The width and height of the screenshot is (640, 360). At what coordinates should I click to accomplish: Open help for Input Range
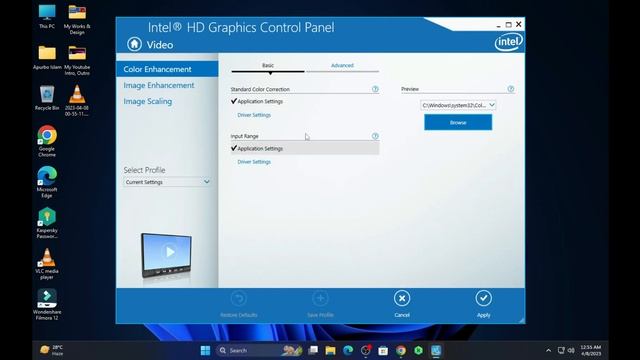coord(375,136)
